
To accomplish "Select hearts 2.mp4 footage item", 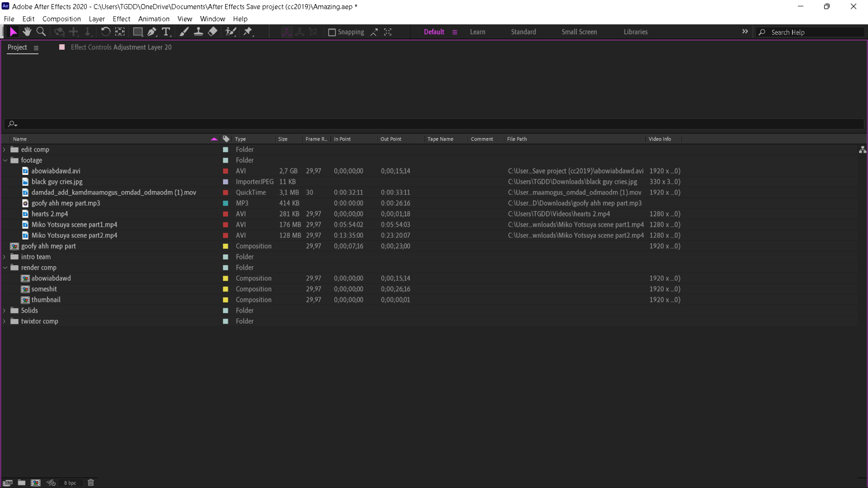I will [50, 214].
